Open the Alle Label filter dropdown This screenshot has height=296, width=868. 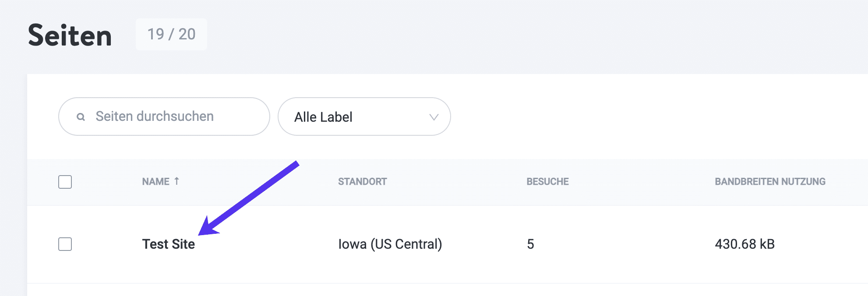[x=363, y=116]
